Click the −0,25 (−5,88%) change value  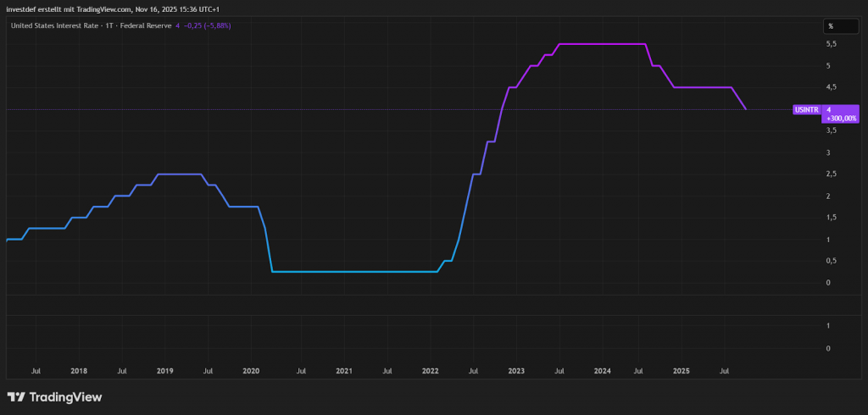click(207, 25)
